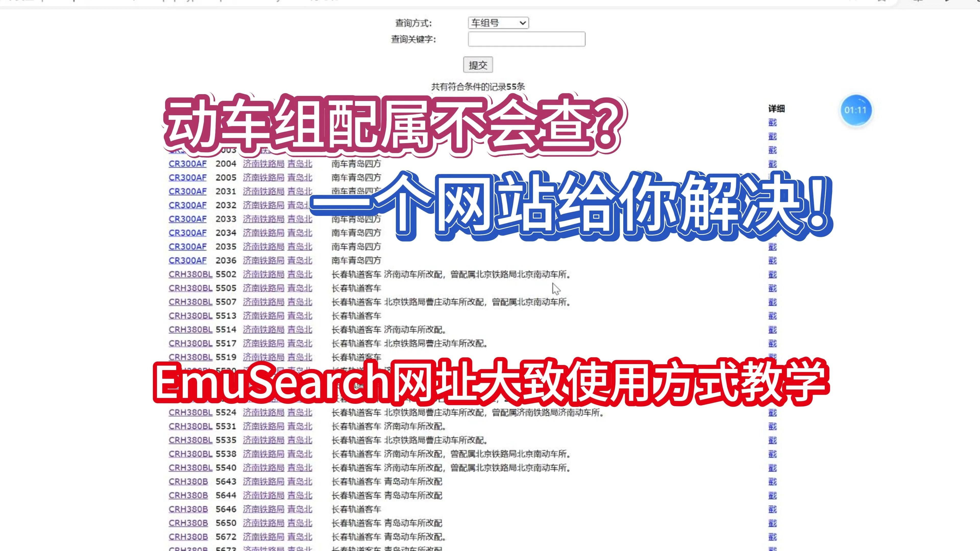Open the 青岛北 link in row 5644
The height and width of the screenshot is (551, 980).
pos(300,495)
